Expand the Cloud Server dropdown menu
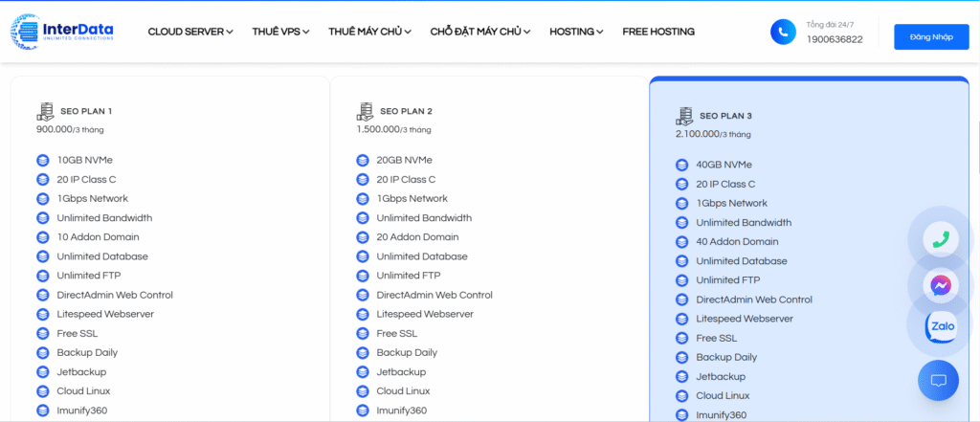Image resolution: width=980 pixels, height=422 pixels. click(x=190, y=32)
